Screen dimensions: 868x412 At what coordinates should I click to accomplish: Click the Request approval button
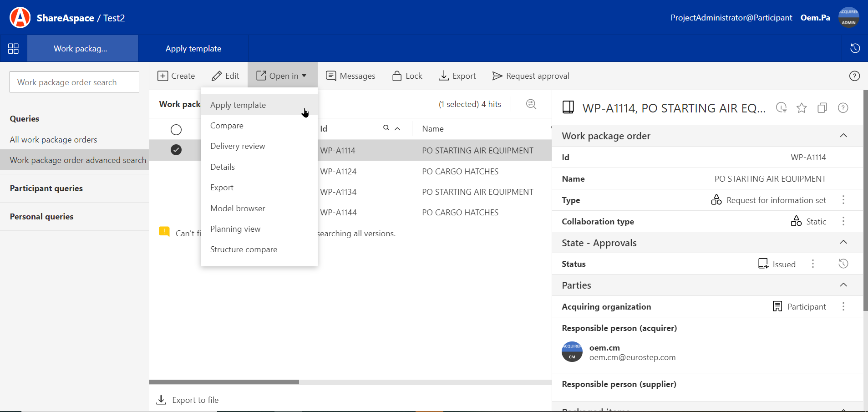531,76
